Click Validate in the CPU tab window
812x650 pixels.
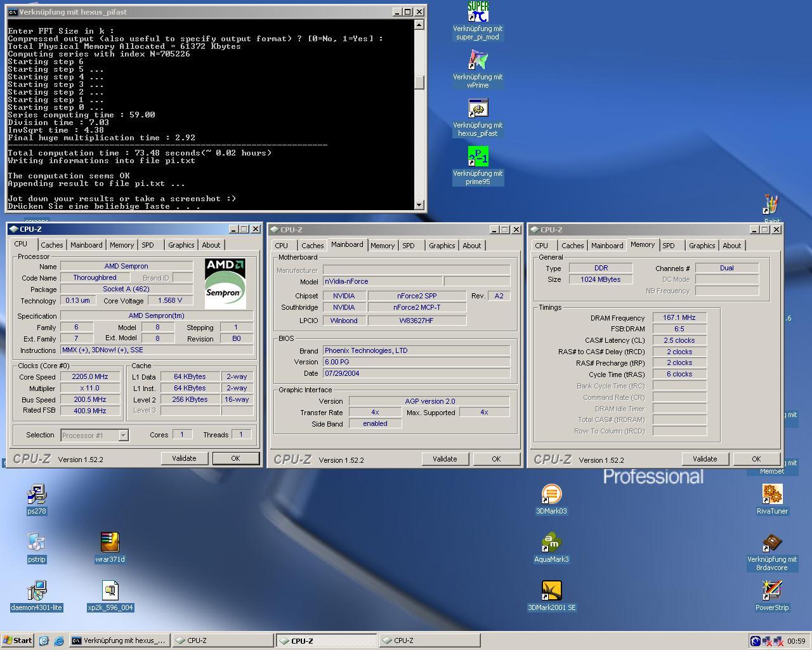tap(184, 458)
